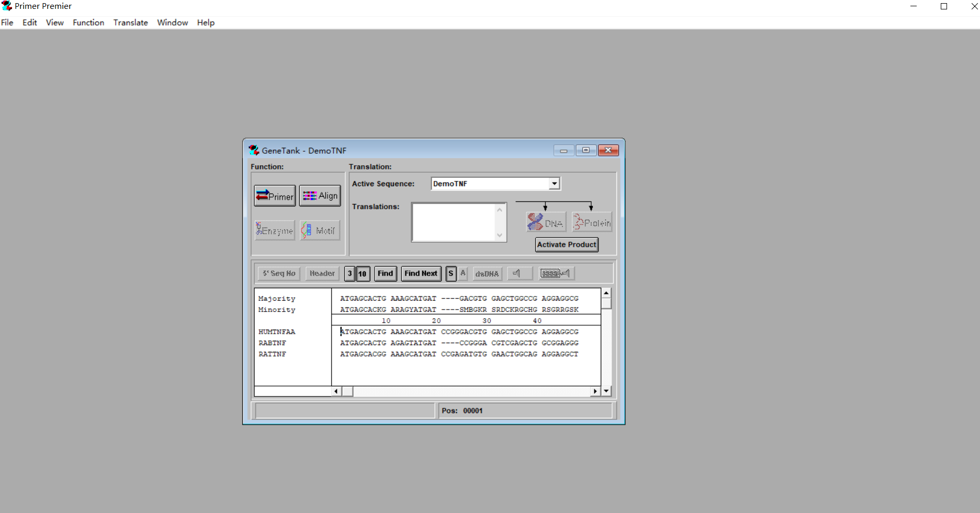Select the RABTNF sequence name

coord(273,343)
